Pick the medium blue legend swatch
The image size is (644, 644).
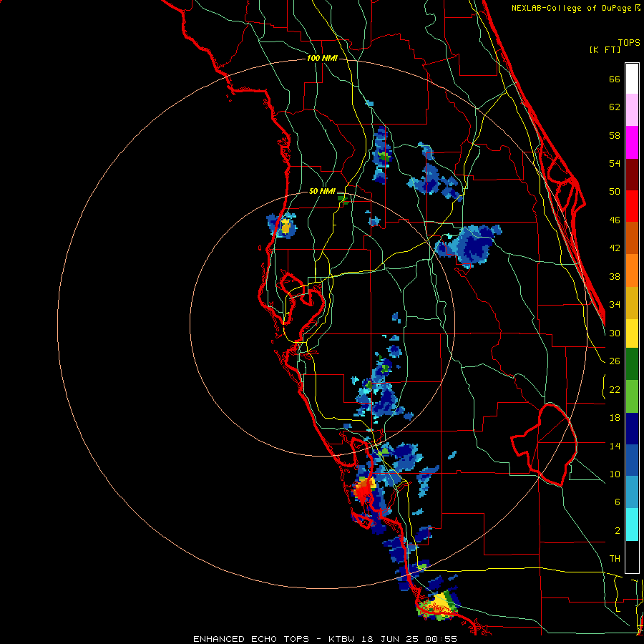point(632,460)
